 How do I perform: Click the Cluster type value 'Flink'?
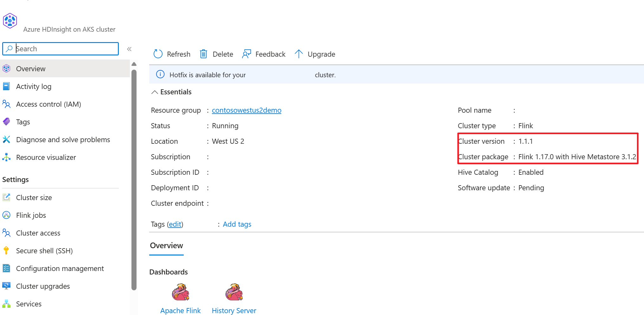526,126
